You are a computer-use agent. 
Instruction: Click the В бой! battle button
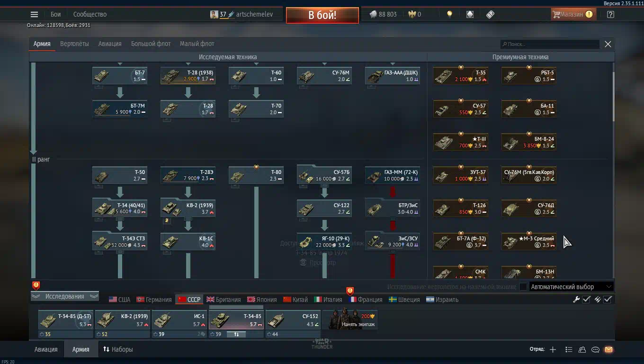point(322,15)
